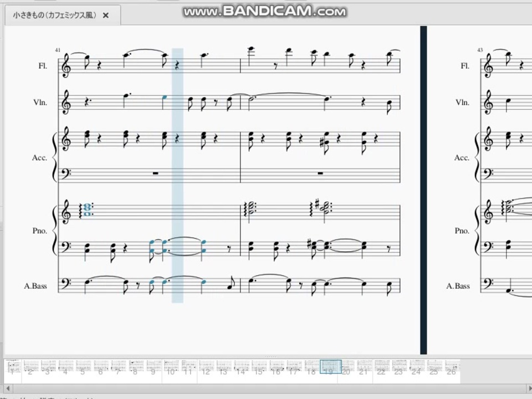Go to page 6 in the navigator
Screen dimensions: 532x399
pos(101,367)
